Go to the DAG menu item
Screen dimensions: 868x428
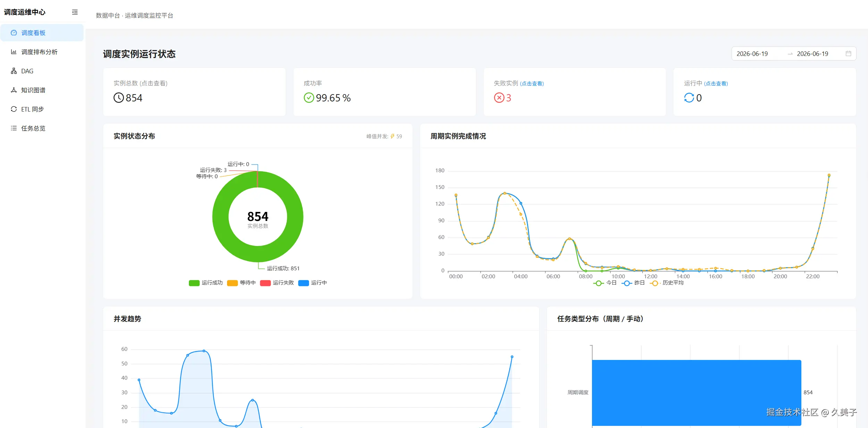[x=42, y=71]
